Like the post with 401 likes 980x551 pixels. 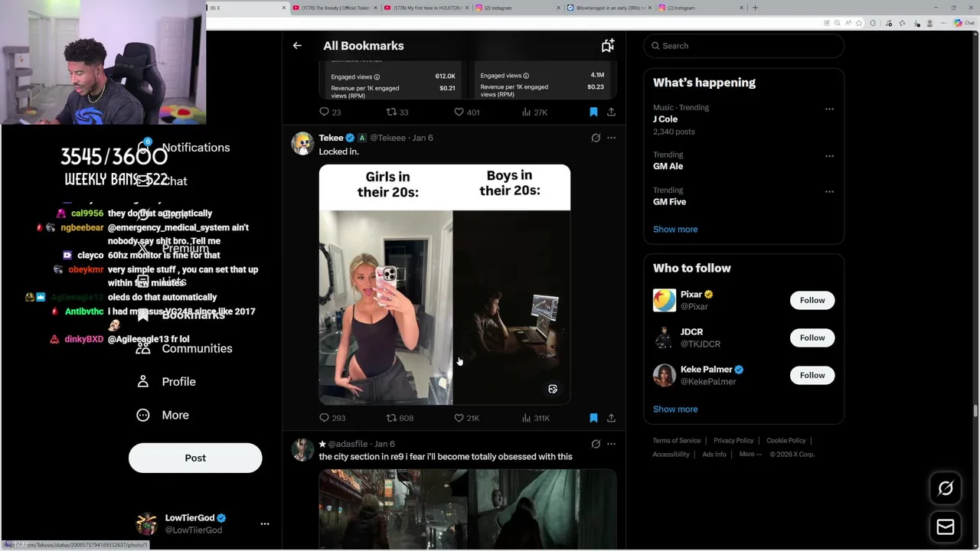466,112
